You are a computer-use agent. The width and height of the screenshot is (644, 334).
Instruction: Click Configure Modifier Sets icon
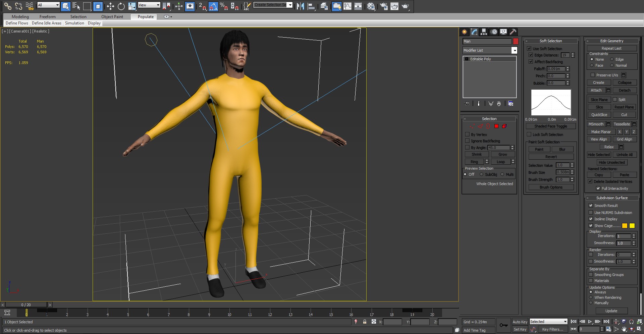click(x=511, y=104)
